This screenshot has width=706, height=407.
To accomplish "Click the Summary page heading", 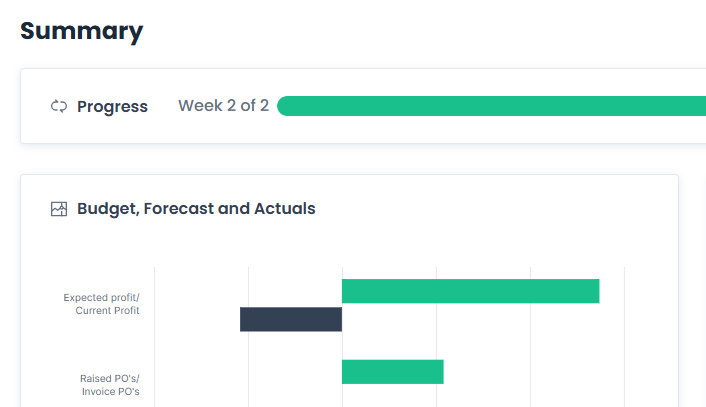I will pos(82,31).
